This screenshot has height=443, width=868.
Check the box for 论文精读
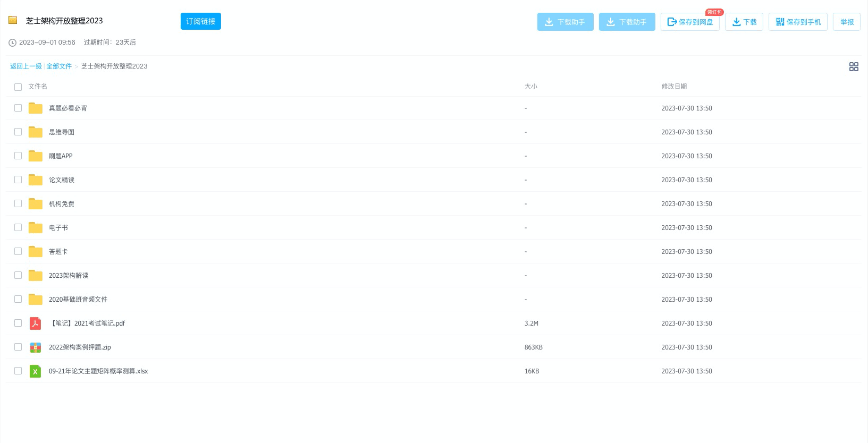(18, 180)
